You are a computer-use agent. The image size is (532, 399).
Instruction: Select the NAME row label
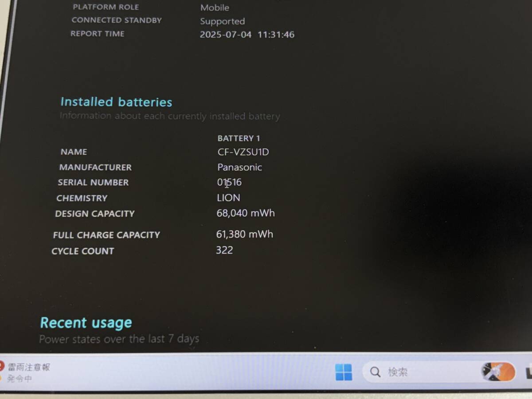74,152
